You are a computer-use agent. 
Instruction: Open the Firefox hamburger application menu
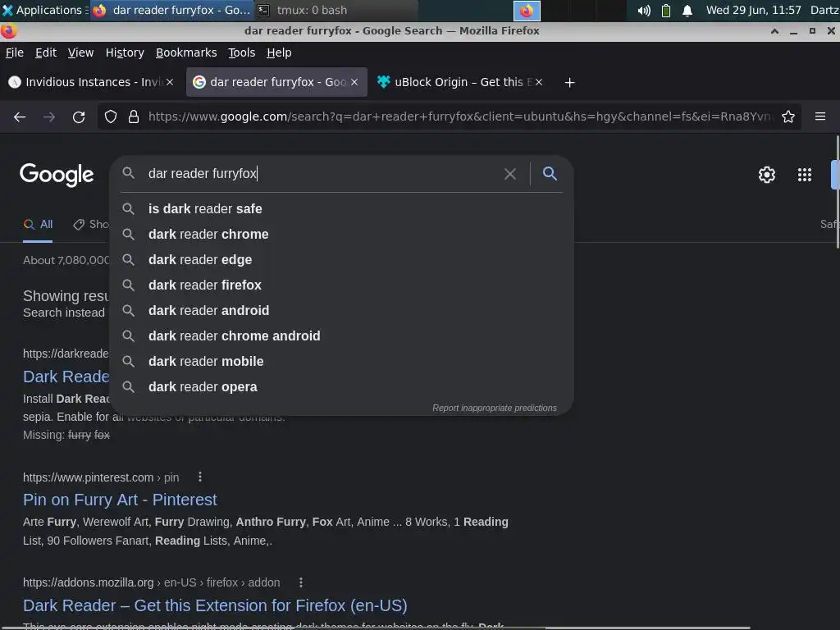(x=820, y=116)
